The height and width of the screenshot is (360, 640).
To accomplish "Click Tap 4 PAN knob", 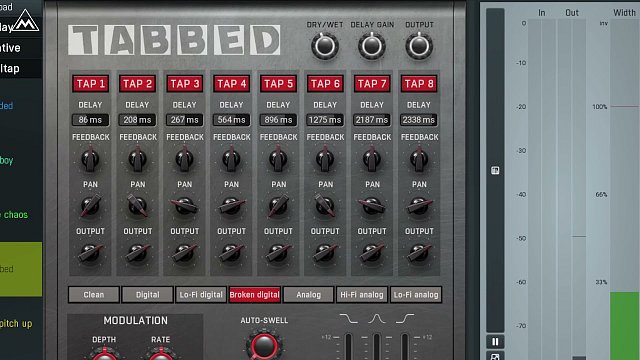I will [x=231, y=206].
